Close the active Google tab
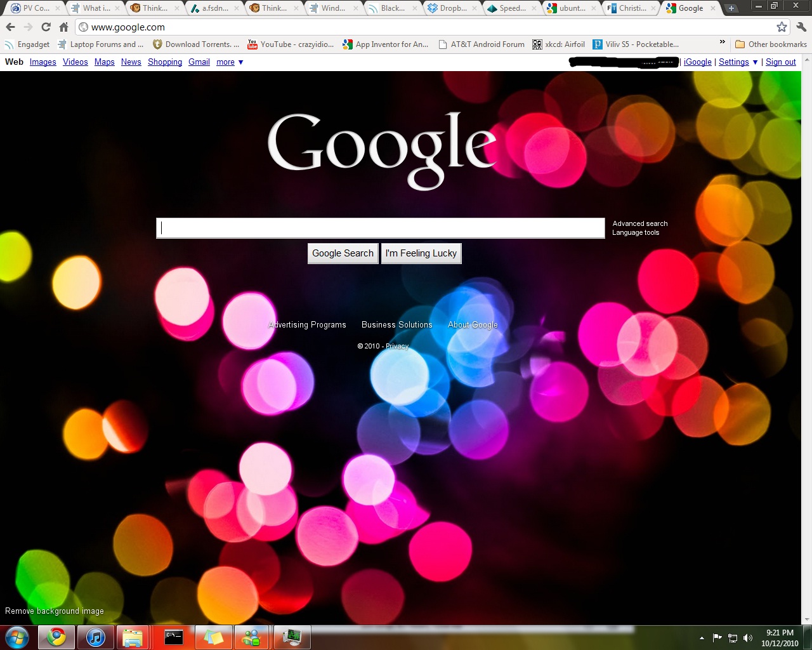The height and width of the screenshot is (650, 812). pyautogui.click(x=713, y=8)
